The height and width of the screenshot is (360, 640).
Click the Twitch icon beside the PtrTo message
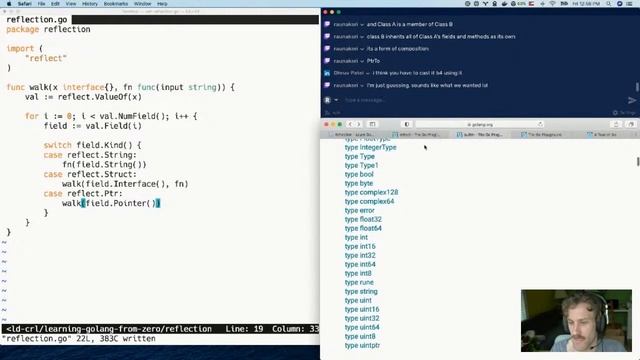(x=327, y=61)
